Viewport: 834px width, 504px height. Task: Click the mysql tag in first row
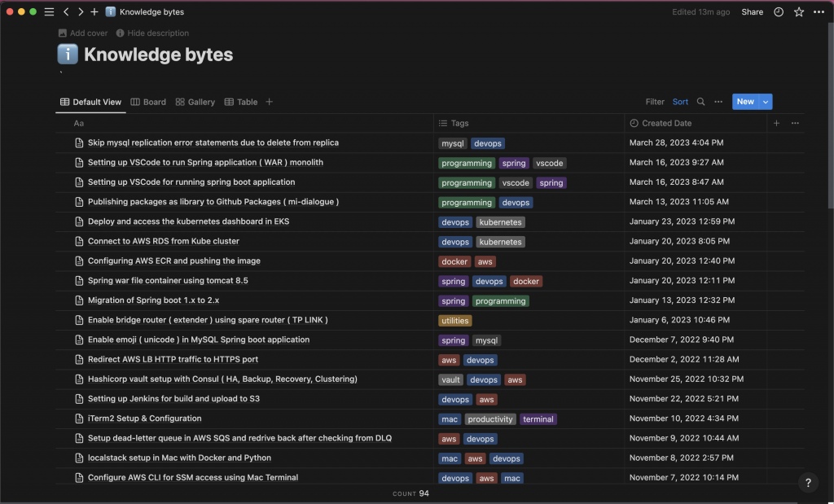(x=453, y=143)
